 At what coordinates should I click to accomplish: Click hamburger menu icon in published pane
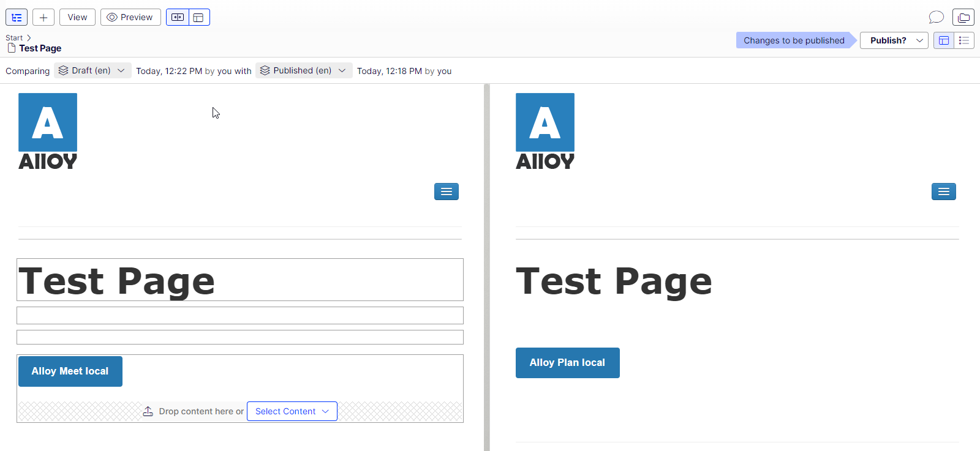944,192
